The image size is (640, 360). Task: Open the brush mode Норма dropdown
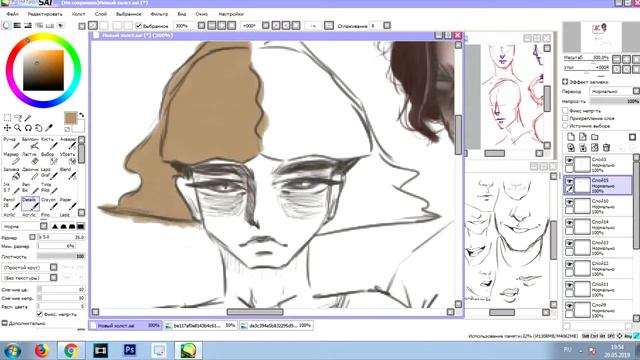pyautogui.click(x=25, y=226)
